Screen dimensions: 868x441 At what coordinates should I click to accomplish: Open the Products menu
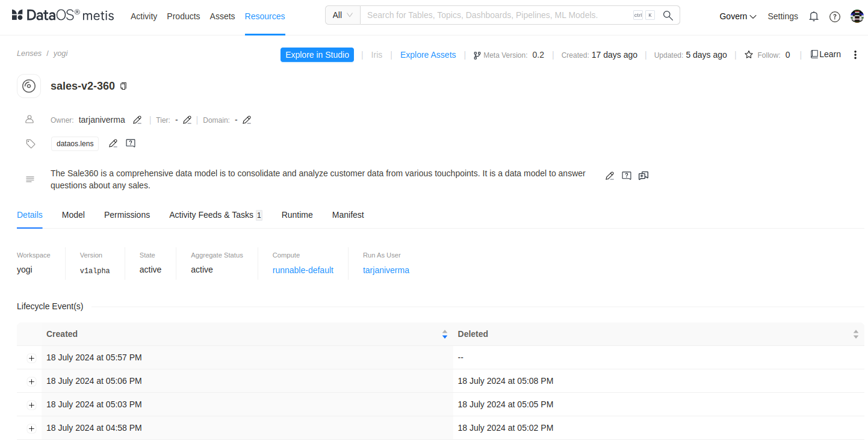(x=184, y=16)
